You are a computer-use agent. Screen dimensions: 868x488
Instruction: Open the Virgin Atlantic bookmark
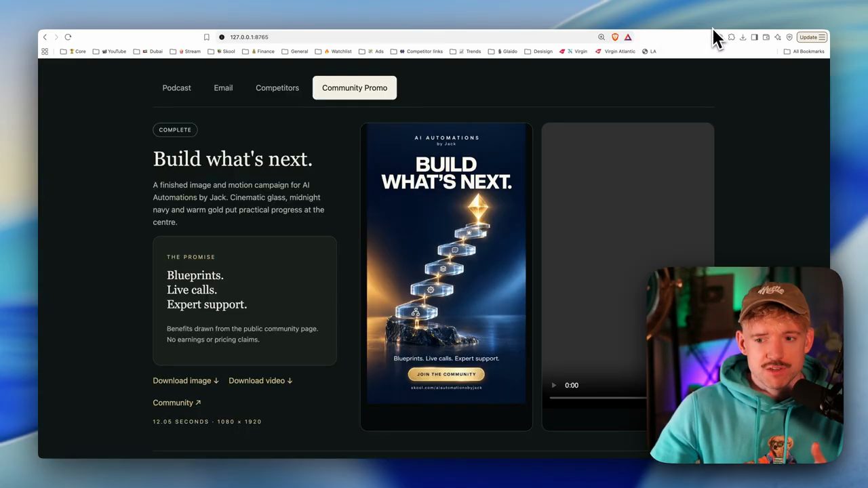pyautogui.click(x=616, y=52)
